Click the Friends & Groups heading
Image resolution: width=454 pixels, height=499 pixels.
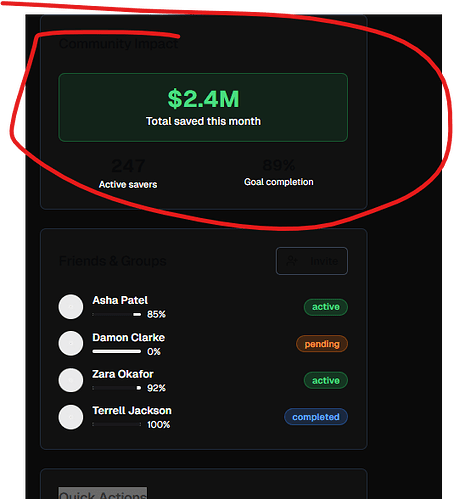[x=113, y=261]
